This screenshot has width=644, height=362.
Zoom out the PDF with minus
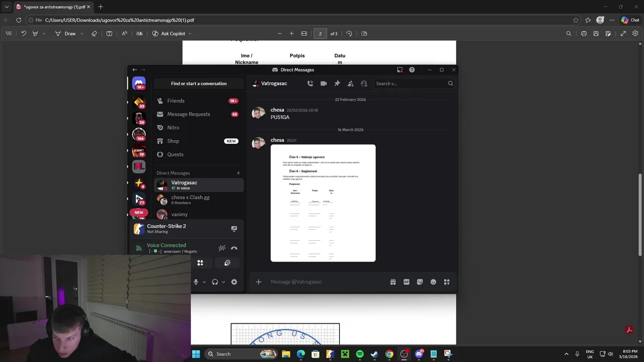tap(280, 34)
